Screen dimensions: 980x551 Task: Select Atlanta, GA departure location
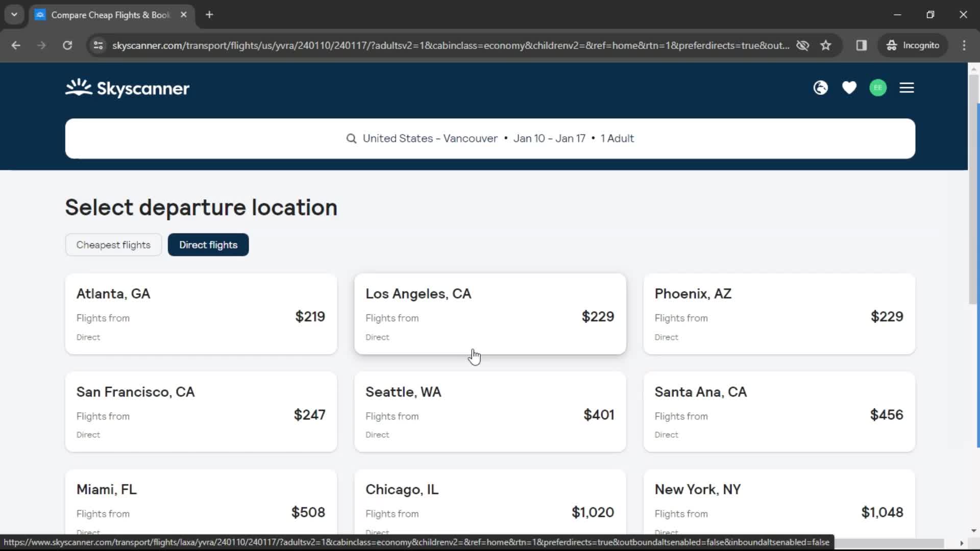(x=201, y=314)
